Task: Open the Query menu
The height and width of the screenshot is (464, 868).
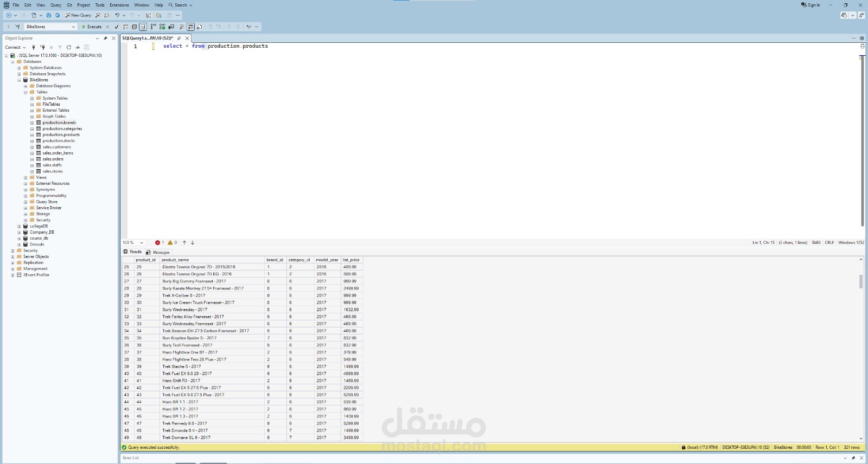Action: [56, 5]
